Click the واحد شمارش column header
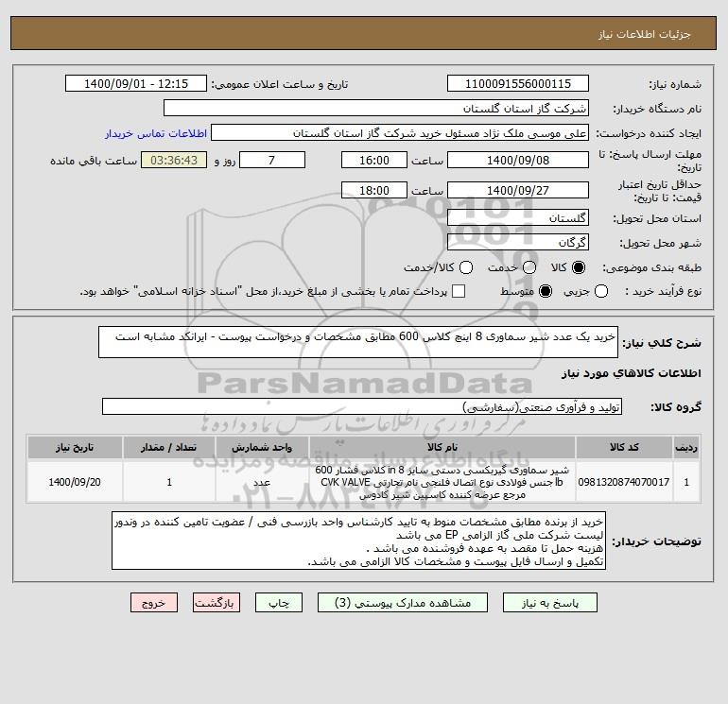 point(262,447)
